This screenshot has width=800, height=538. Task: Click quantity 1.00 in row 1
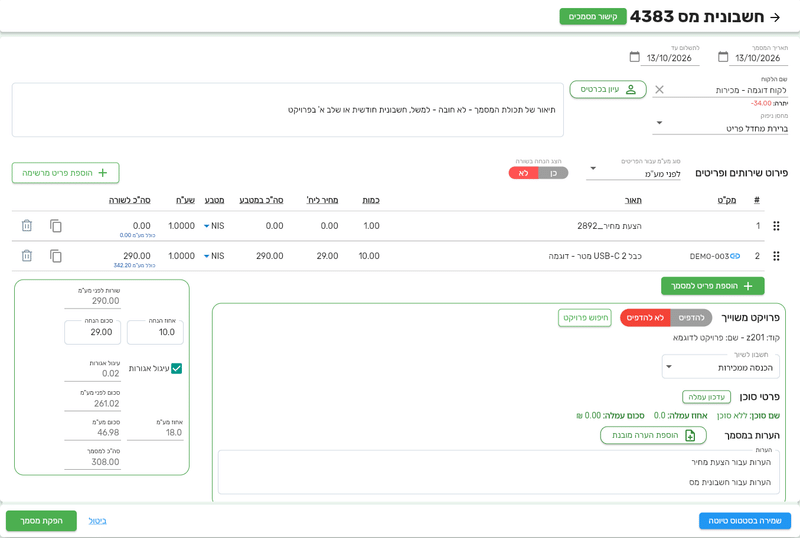point(371,226)
